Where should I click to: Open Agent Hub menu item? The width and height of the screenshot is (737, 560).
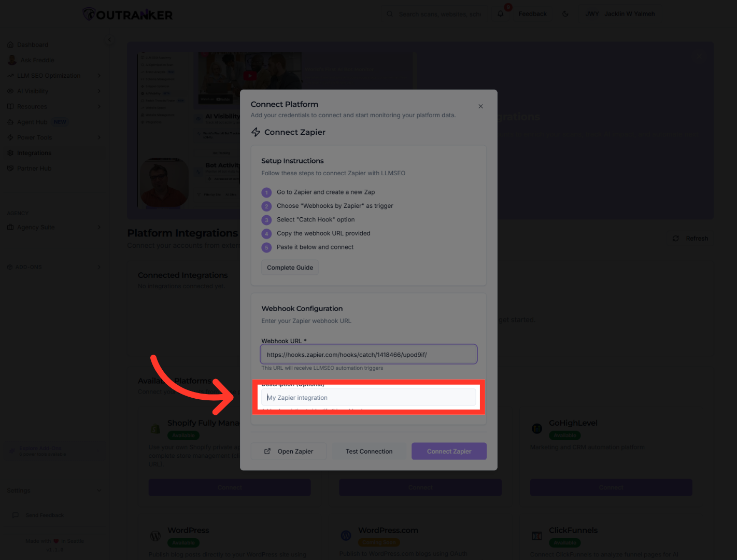click(x=32, y=122)
